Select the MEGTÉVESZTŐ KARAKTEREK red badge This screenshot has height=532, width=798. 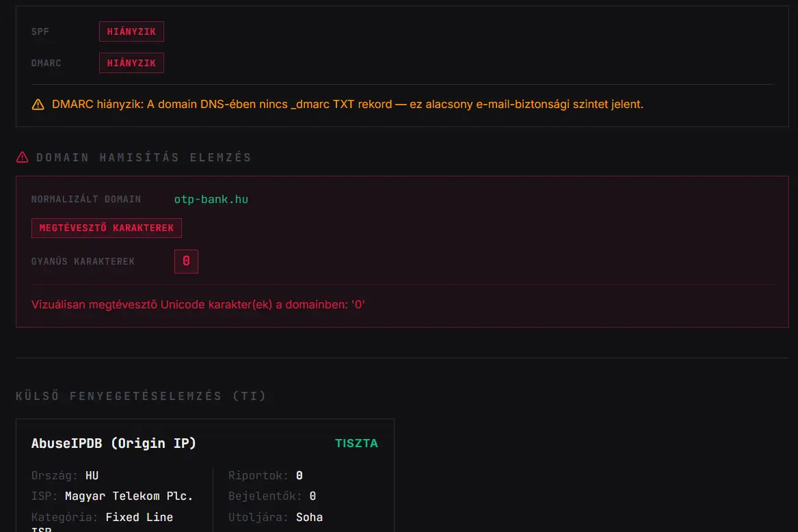pos(107,228)
